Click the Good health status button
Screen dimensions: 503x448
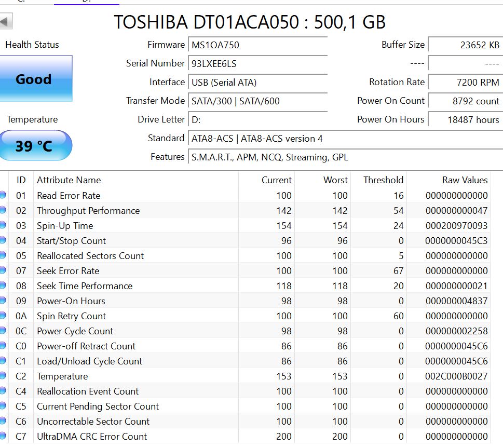pos(36,78)
